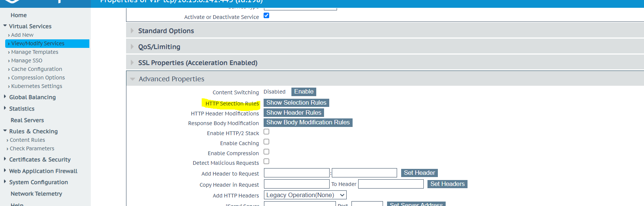Click the Copy Header in Request field

(x=296, y=184)
